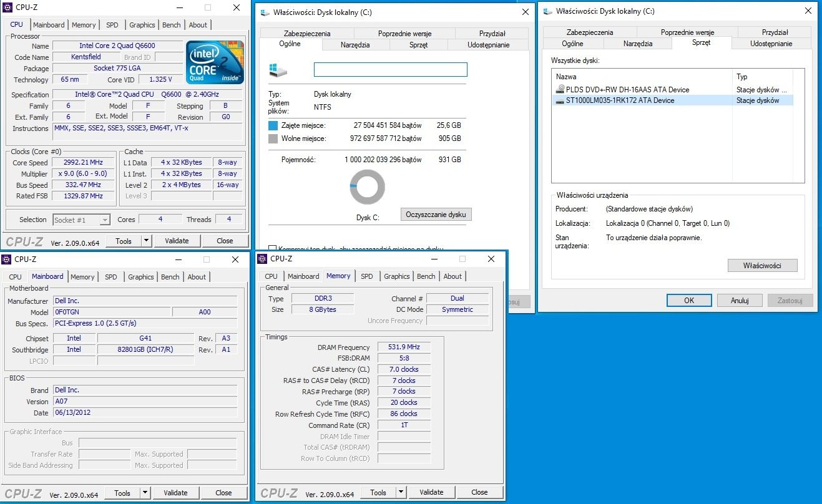Click the gray Wolne miejsce color square

point(273,138)
